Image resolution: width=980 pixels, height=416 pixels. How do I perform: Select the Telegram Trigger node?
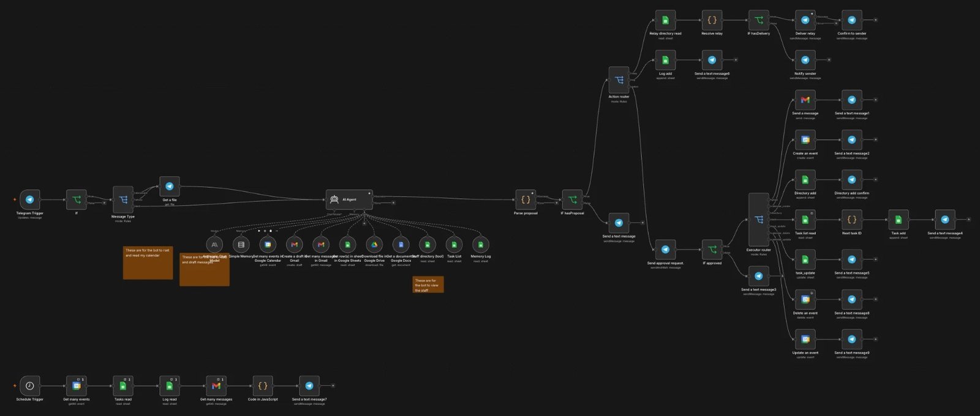29,199
